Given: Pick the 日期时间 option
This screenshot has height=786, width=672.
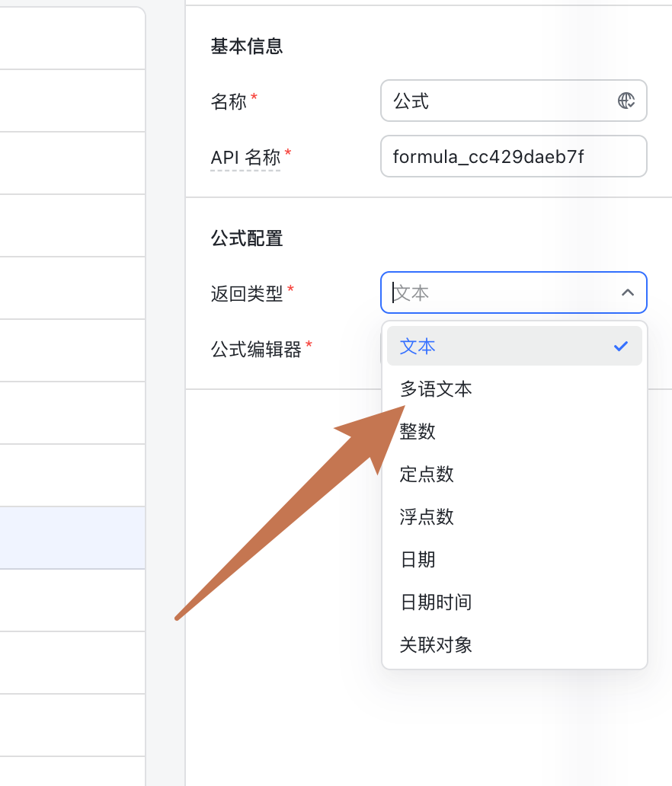Looking at the screenshot, I should pos(514,602).
